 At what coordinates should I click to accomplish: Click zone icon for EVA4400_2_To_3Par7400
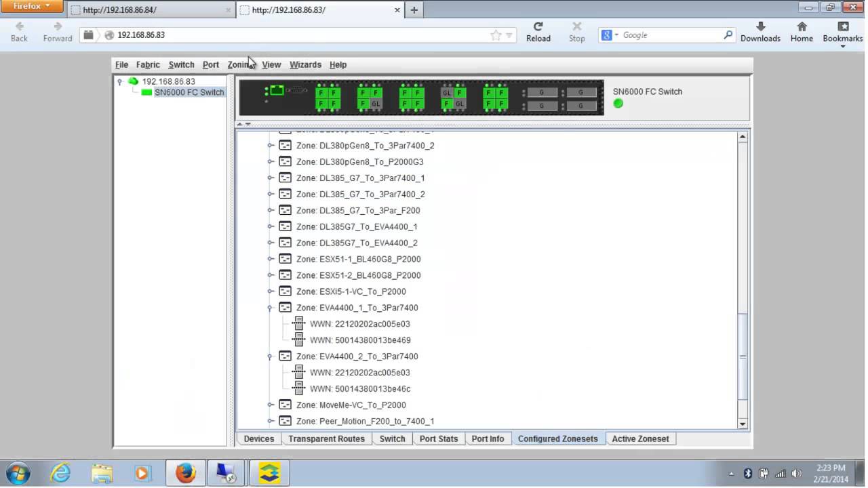coord(285,357)
